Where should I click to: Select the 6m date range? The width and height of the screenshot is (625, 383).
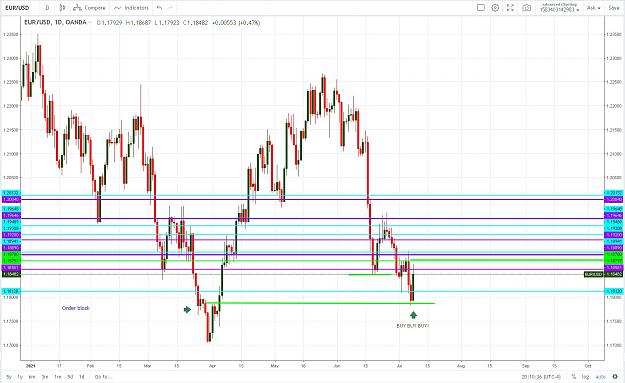[32, 377]
